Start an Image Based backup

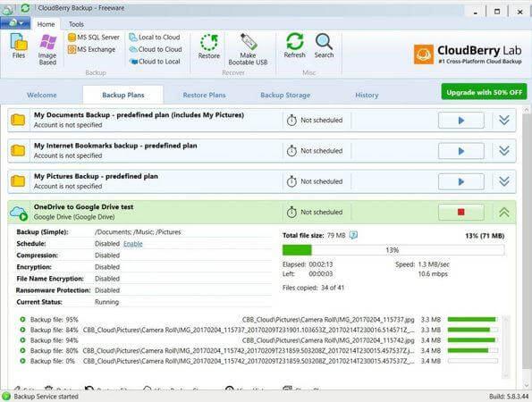pyautogui.click(x=47, y=49)
